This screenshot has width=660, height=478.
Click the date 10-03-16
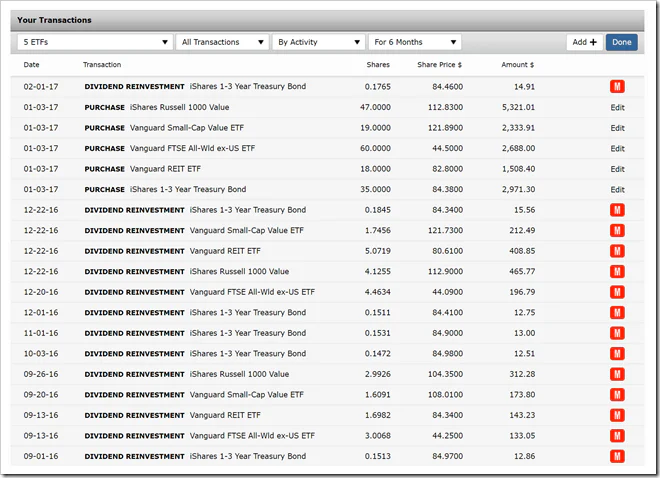click(x=41, y=354)
